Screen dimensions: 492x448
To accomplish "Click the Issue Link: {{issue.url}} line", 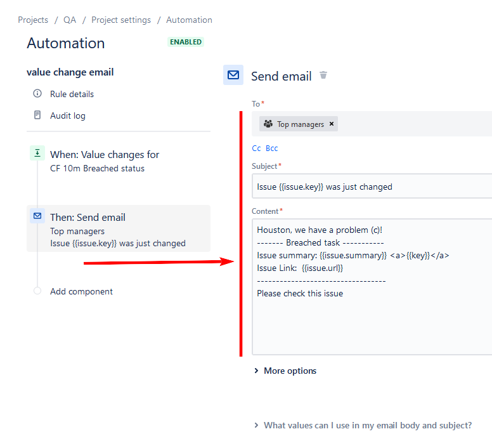I will pyautogui.click(x=300, y=268).
